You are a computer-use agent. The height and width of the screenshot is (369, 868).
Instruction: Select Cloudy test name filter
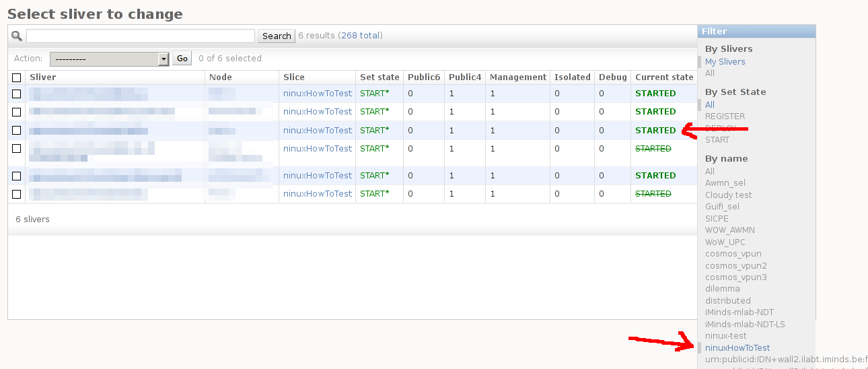(x=728, y=195)
